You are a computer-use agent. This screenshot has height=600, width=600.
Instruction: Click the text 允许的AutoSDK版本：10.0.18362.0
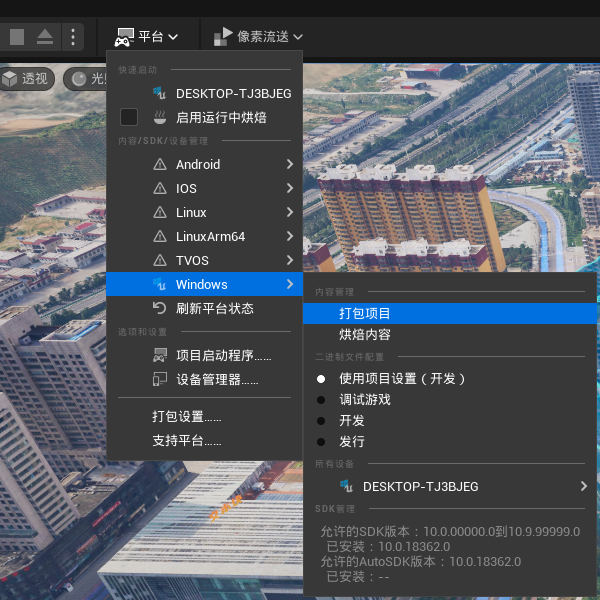pos(421,561)
